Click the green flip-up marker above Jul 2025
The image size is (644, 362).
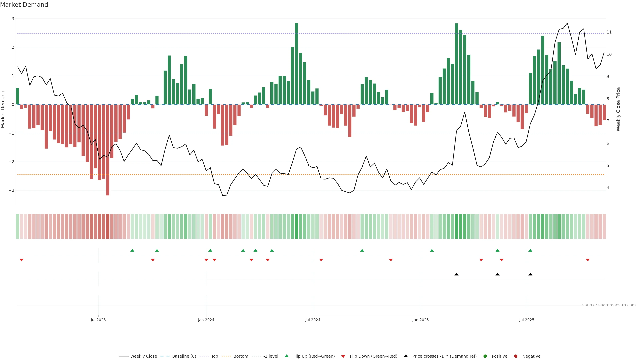530,250
